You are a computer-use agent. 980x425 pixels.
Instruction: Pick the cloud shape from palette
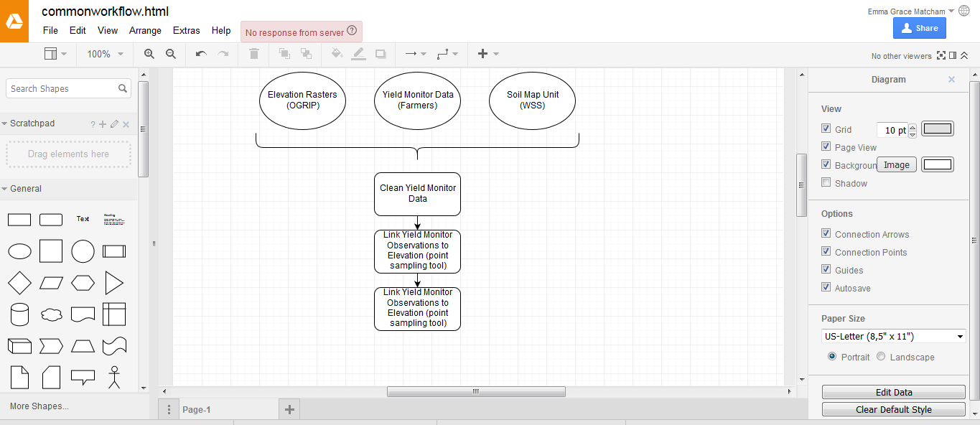[51, 314]
